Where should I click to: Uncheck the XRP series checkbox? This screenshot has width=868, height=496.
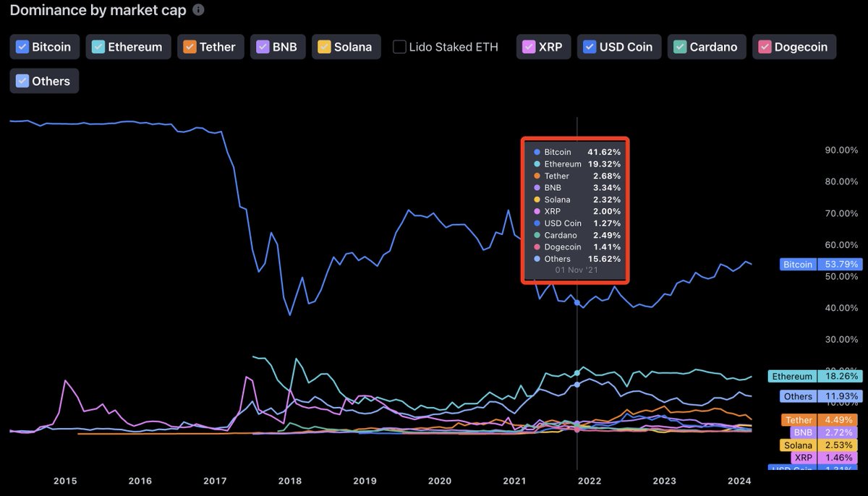pos(530,47)
